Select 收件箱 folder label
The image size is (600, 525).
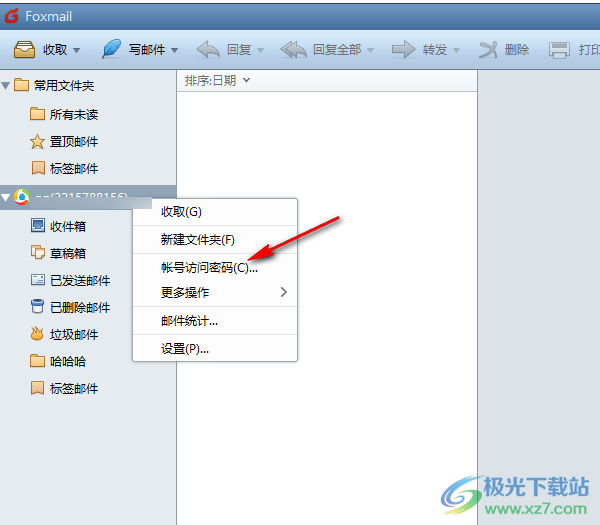[x=68, y=226]
